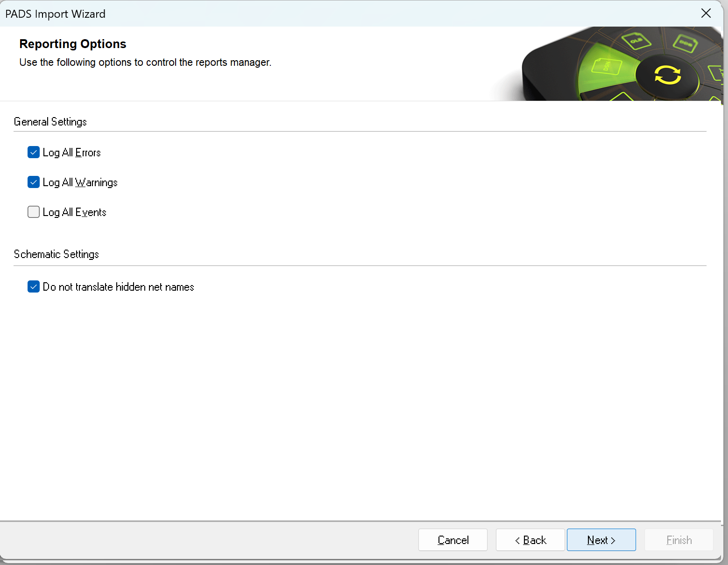This screenshot has height=565, width=728.
Task: Click the reports manager description text
Action: pos(145,63)
